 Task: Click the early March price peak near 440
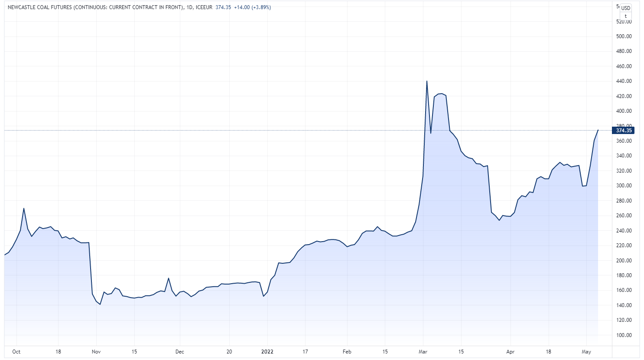pyautogui.click(x=427, y=81)
